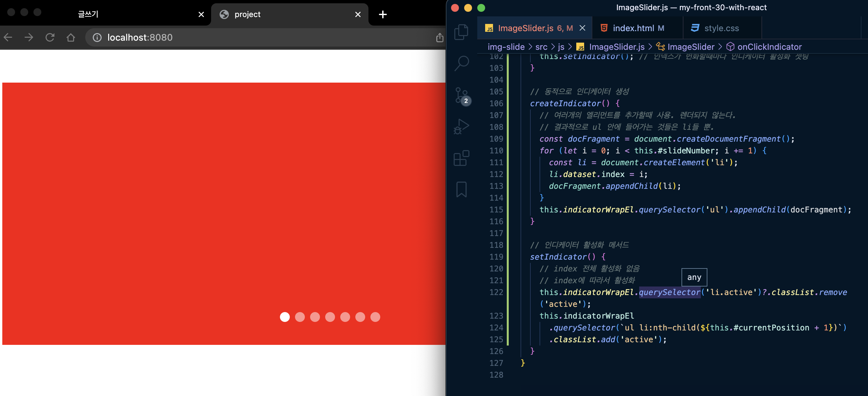
Task: Open the Extensions view icon
Action: click(x=461, y=158)
